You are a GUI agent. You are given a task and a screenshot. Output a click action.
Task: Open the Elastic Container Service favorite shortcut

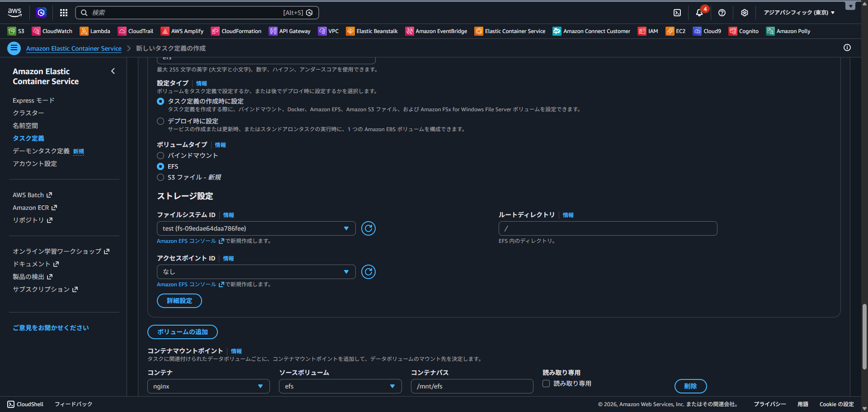pyautogui.click(x=510, y=31)
